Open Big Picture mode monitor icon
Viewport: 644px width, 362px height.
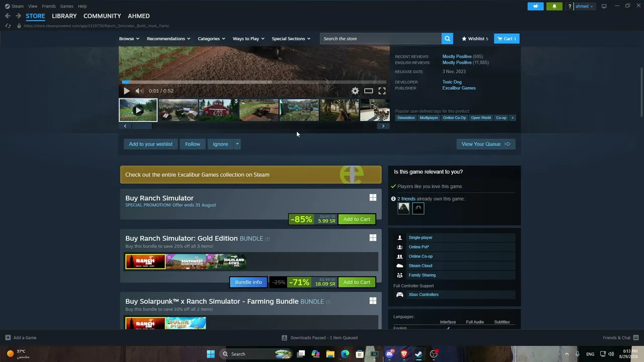click(x=604, y=6)
